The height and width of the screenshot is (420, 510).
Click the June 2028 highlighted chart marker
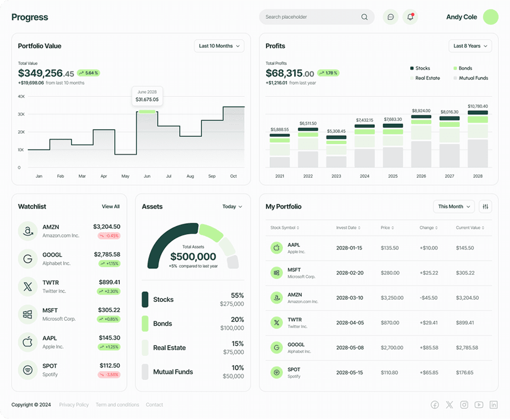tap(147, 112)
